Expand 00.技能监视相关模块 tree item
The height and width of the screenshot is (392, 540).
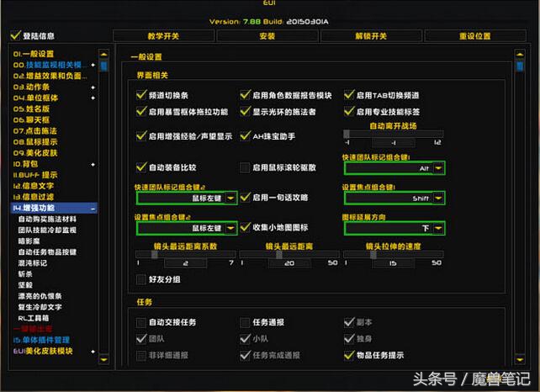pos(93,65)
